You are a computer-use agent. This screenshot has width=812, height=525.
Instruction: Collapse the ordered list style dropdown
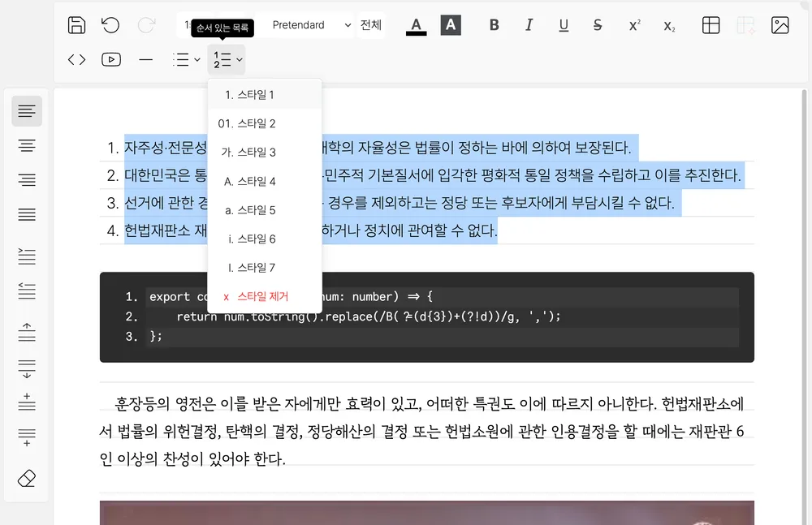click(227, 59)
